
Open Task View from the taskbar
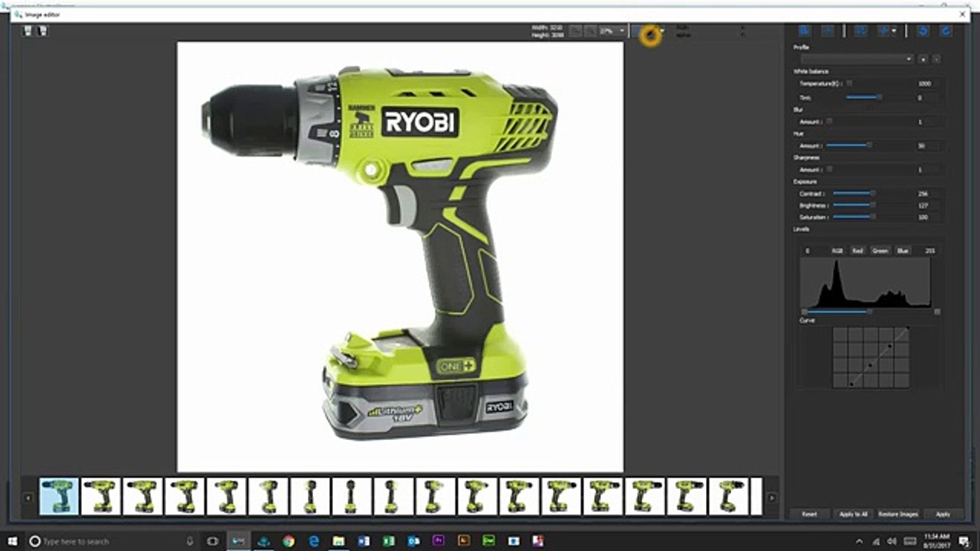coord(213,541)
